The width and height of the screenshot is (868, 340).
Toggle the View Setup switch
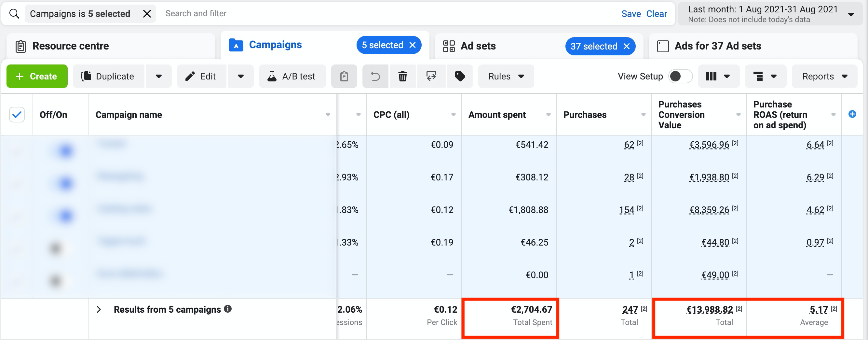[680, 76]
